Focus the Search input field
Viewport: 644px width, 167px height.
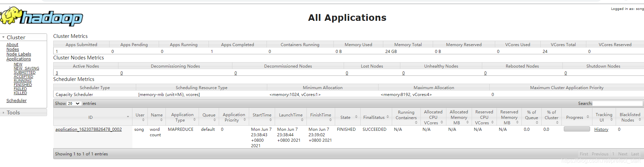617,103
